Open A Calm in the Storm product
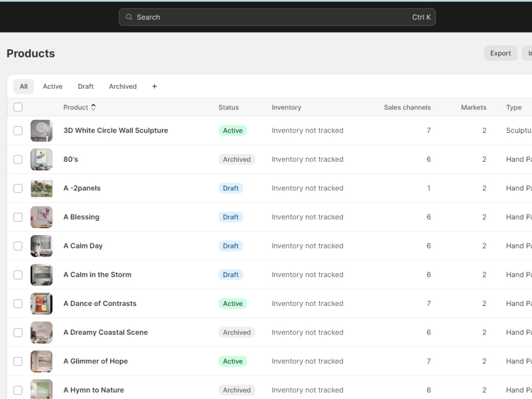Viewport: 532px width, 399px height. tap(97, 275)
